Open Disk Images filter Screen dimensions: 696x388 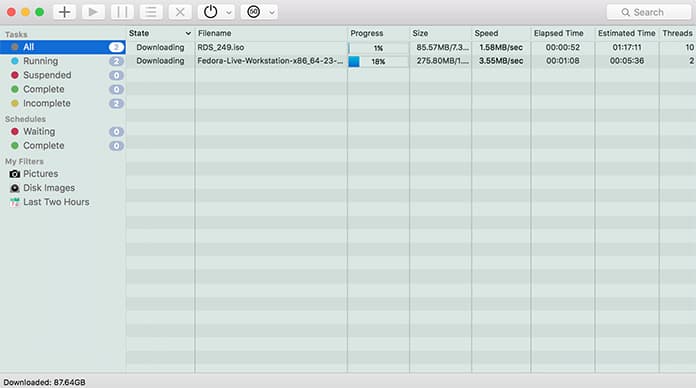click(x=63, y=188)
